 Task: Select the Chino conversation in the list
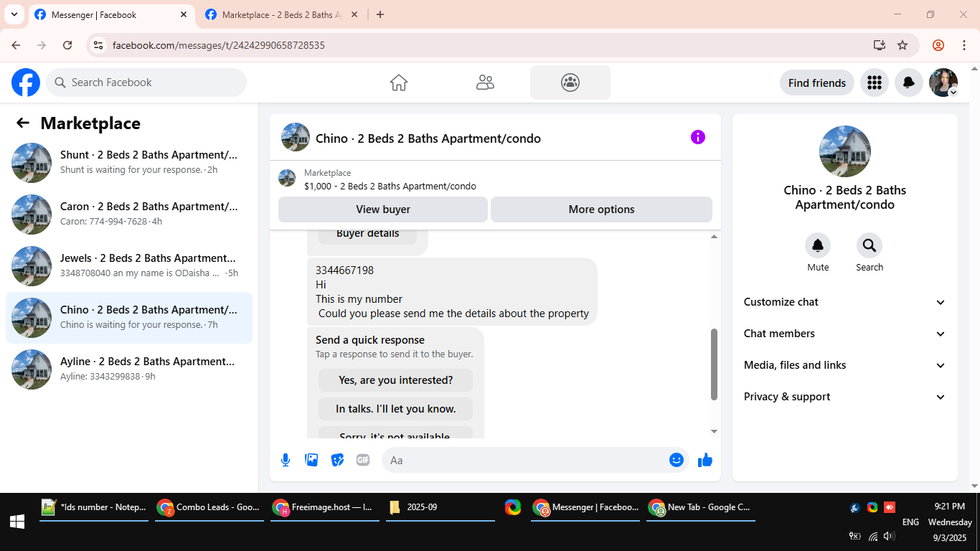[129, 318]
